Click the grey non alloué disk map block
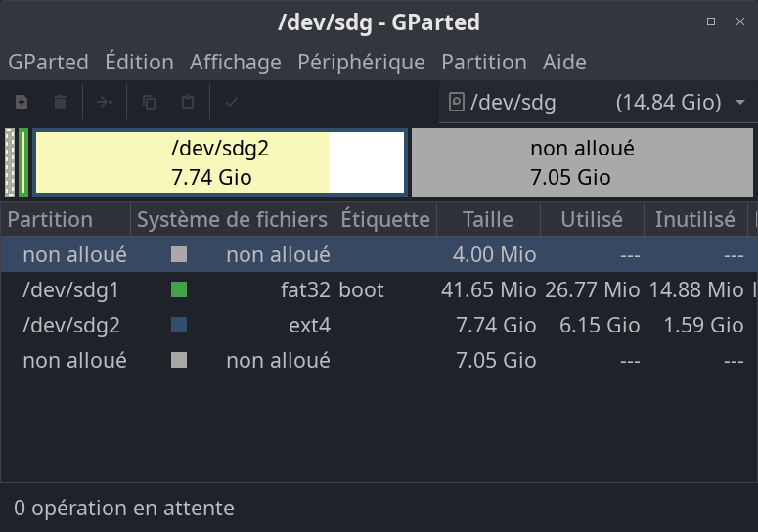Screen dimensions: 758x532 pyautogui.click(x=582, y=162)
